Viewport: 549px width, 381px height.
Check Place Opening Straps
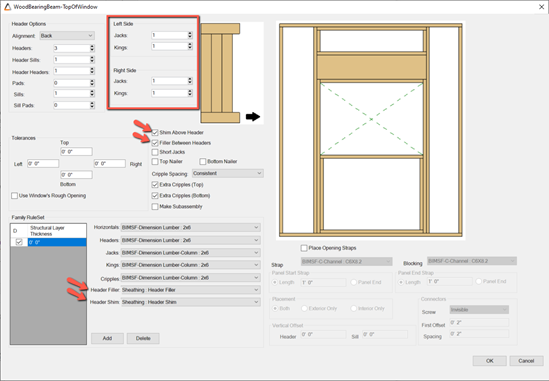pos(304,248)
